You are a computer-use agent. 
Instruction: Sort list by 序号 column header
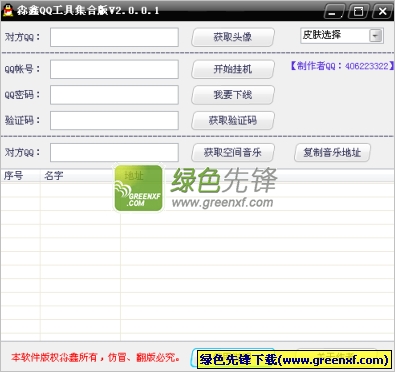click(x=20, y=176)
